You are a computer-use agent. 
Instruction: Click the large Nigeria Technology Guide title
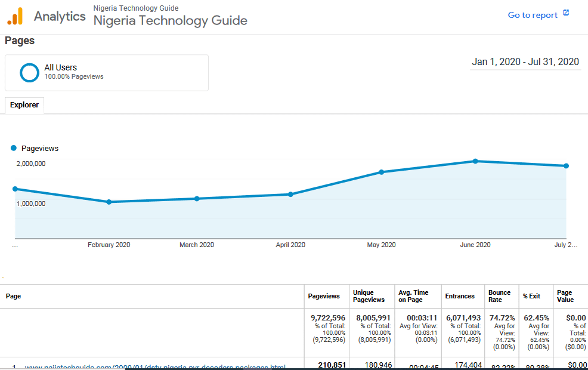pos(170,21)
